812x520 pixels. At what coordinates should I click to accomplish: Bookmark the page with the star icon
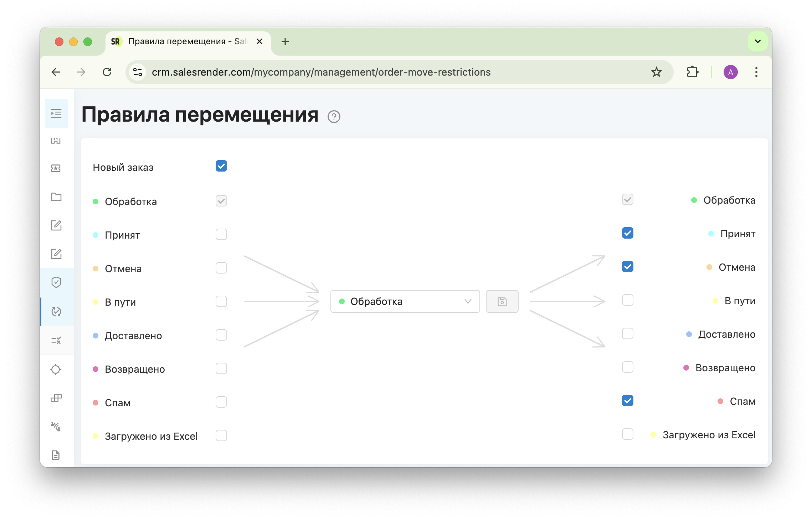click(657, 72)
